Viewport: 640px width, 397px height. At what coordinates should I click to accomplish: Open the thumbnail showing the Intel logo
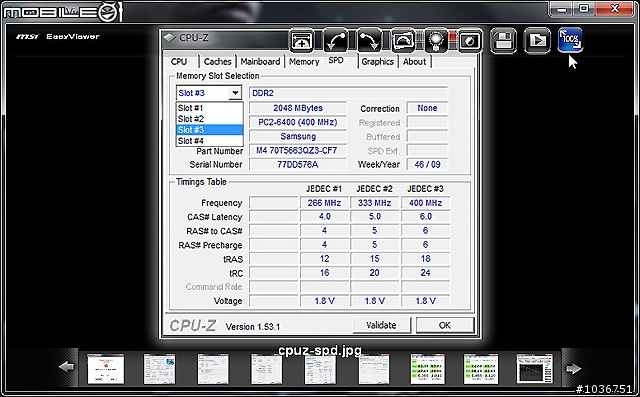(160, 369)
